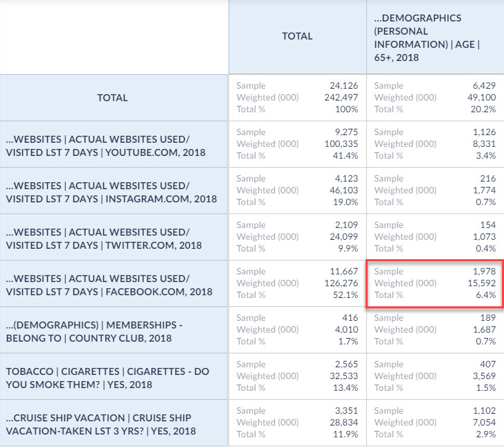The height and width of the screenshot is (447, 504).
Task: Select the TOTAL column header
Action: point(297,36)
